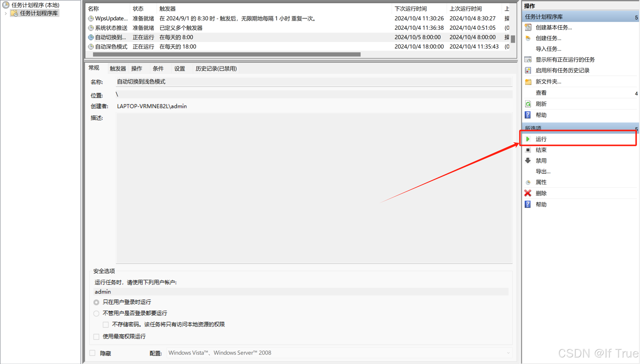Click the Properties clock icon
Image resolution: width=640 pixels, height=364 pixels.
(x=528, y=182)
